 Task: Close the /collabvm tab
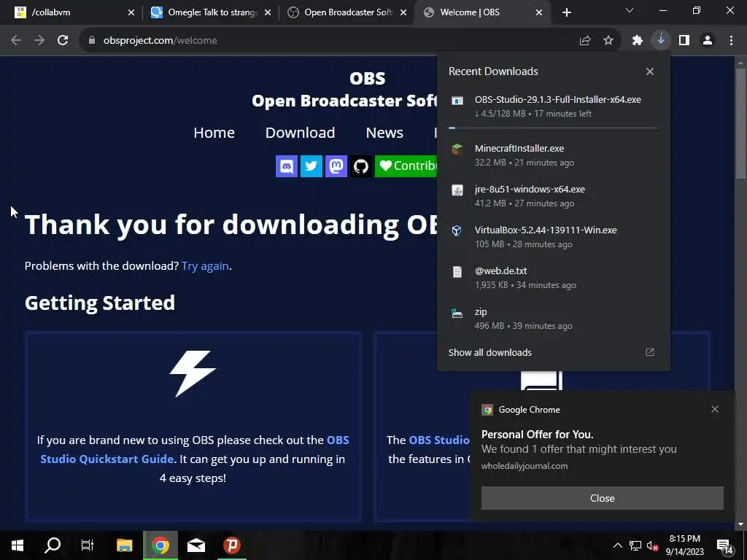click(x=131, y=12)
